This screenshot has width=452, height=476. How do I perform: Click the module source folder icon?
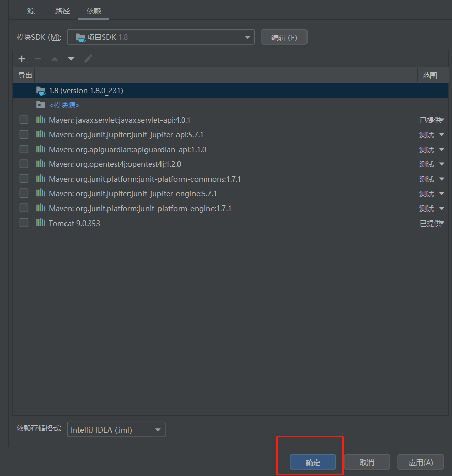tap(41, 105)
